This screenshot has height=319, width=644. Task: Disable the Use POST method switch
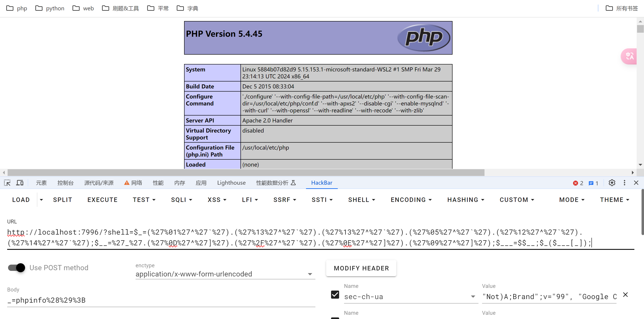click(x=17, y=268)
